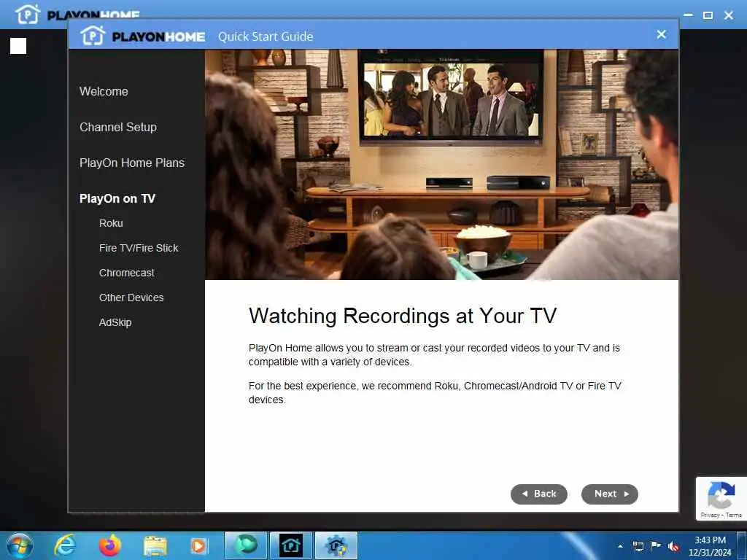
Task: Click the 'Quick Start Guide' title text
Action: pos(266,36)
